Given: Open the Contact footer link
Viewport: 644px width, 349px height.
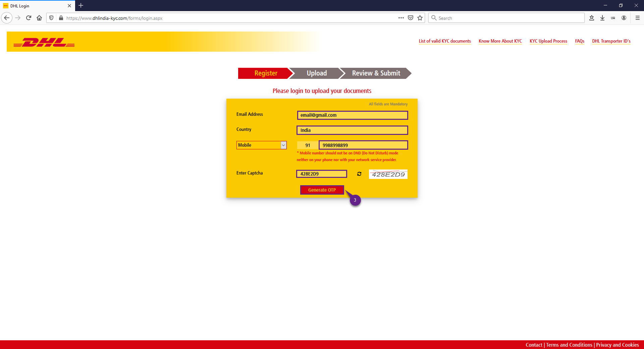Looking at the screenshot, I should [x=534, y=345].
